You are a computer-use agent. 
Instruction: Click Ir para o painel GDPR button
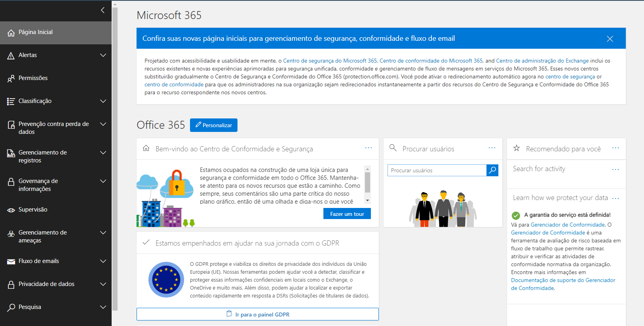coord(258,314)
